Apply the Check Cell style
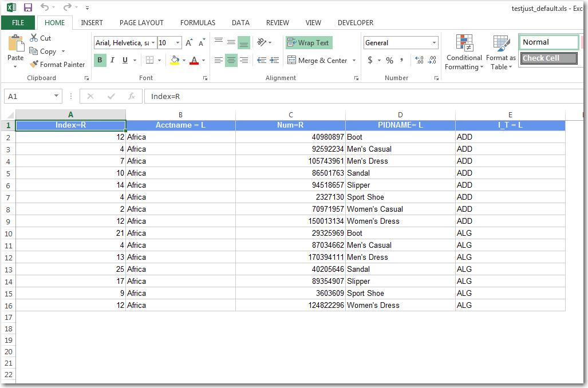The width and height of the screenshot is (588, 388). click(548, 58)
